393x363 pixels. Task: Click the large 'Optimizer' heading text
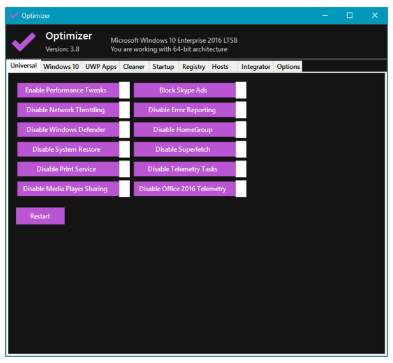(69, 36)
